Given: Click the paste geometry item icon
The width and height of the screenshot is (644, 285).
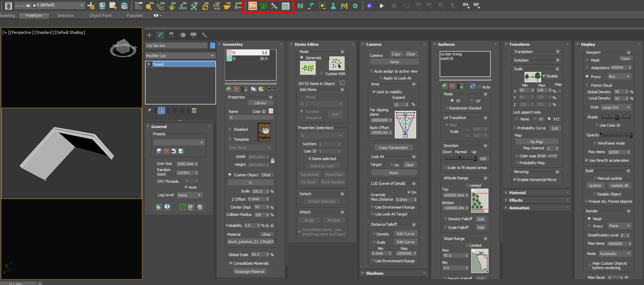Looking at the screenshot, I should (261, 89).
